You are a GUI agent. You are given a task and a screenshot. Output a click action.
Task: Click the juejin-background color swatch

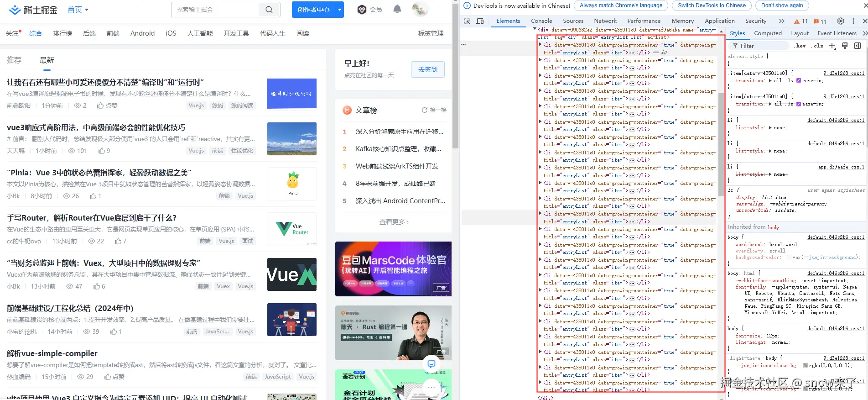click(789, 257)
